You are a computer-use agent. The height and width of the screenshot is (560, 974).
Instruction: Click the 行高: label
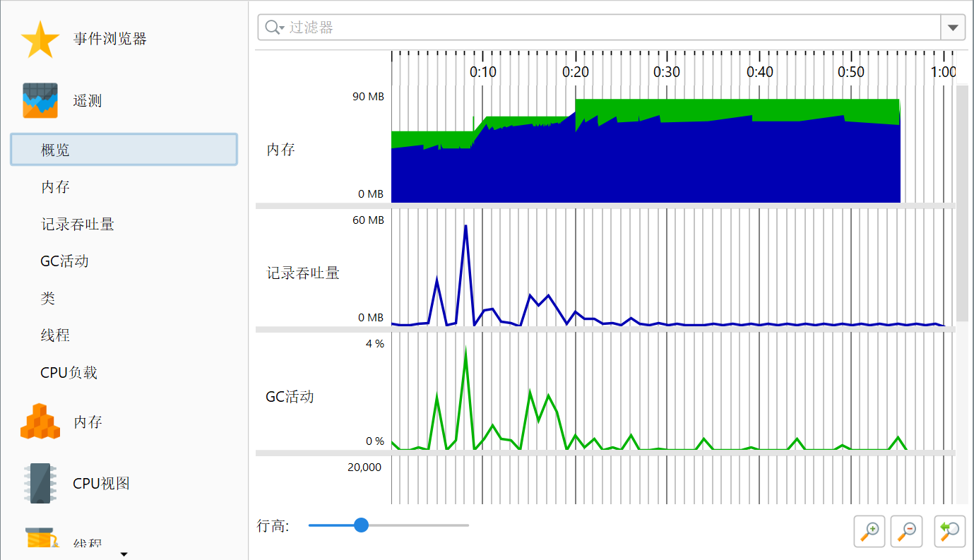[273, 525]
